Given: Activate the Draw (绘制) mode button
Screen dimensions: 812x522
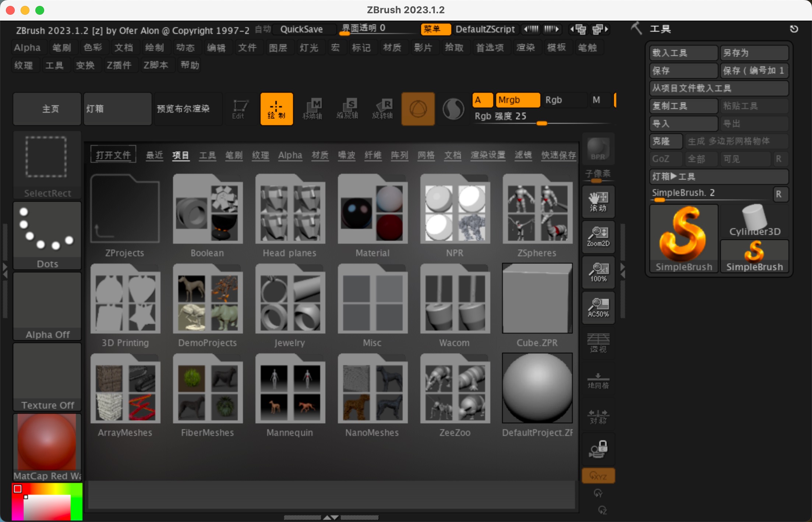Looking at the screenshot, I should click(x=276, y=109).
